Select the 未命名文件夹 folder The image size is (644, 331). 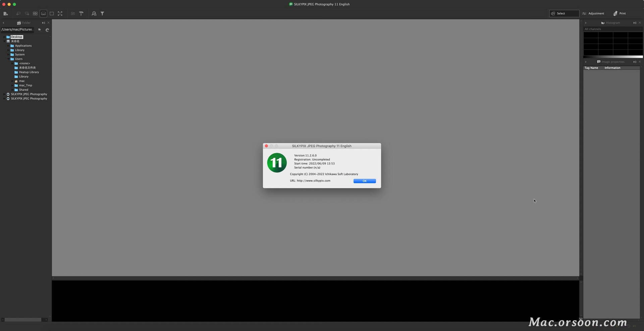point(27,68)
